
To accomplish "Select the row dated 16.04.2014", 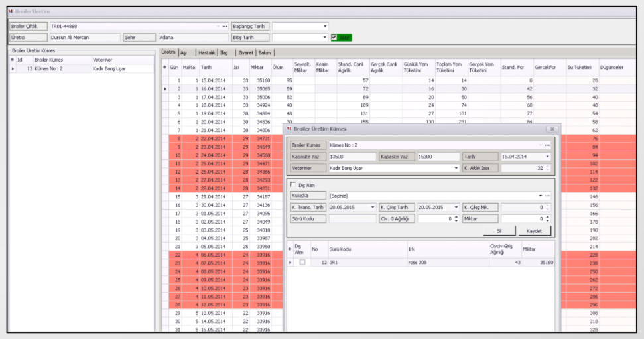I will (x=399, y=89).
